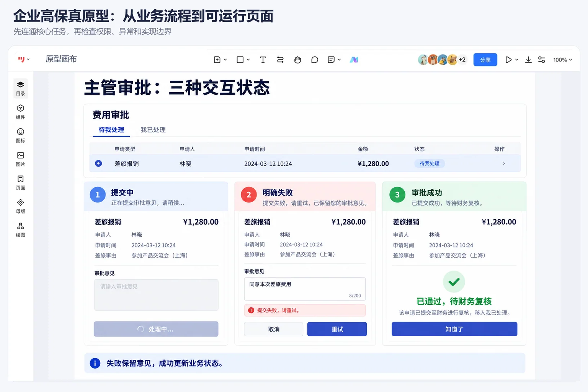Select the connector line tool
This screenshot has width=588, height=392.
point(280,60)
